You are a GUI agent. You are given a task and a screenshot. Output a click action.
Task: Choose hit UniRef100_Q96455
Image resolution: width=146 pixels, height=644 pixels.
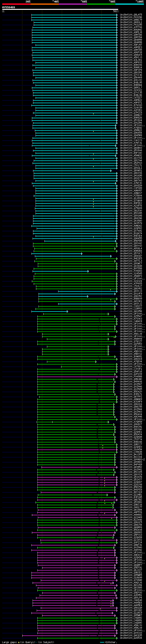point(131,239)
